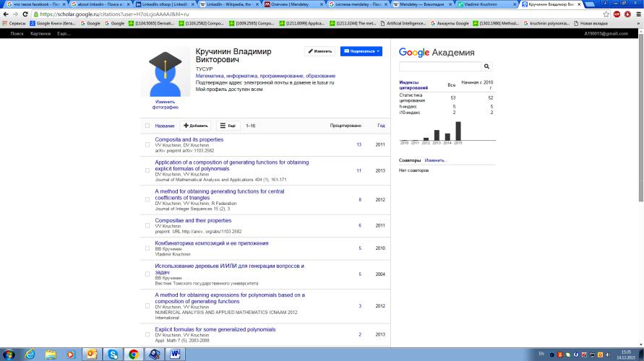Edit coauthors via Изменить next to Соавторы

click(434, 160)
